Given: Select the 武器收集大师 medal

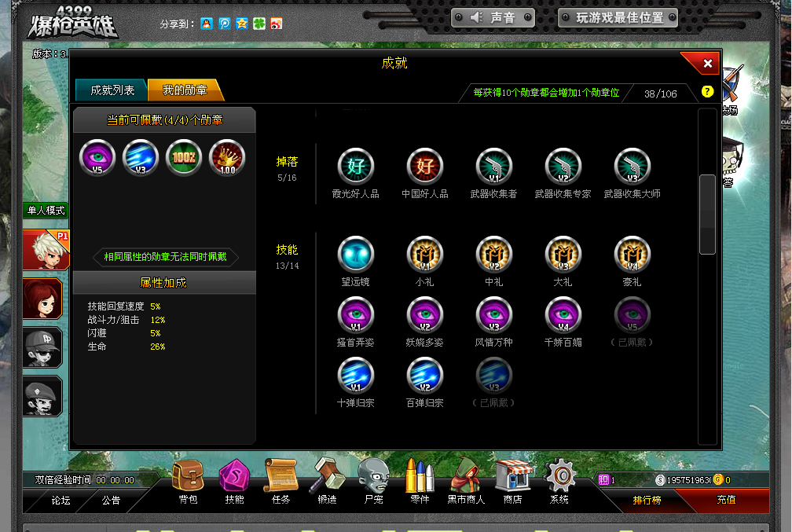Looking at the screenshot, I should click(x=632, y=167).
